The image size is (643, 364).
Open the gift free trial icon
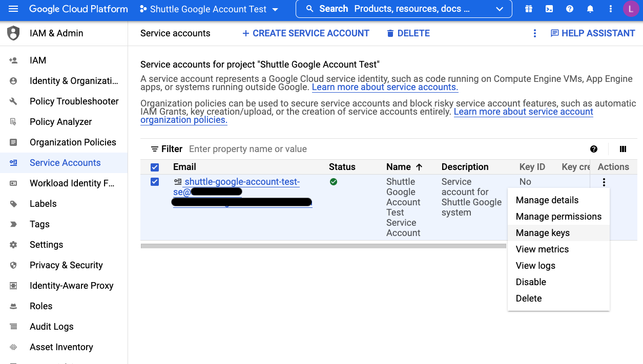[x=529, y=9]
